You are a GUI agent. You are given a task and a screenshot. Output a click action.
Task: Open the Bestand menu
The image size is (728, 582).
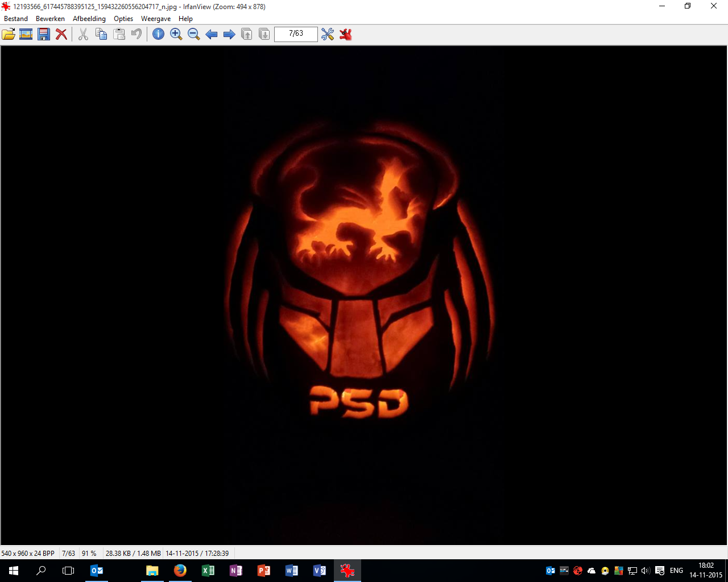click(x=16, y=19)
